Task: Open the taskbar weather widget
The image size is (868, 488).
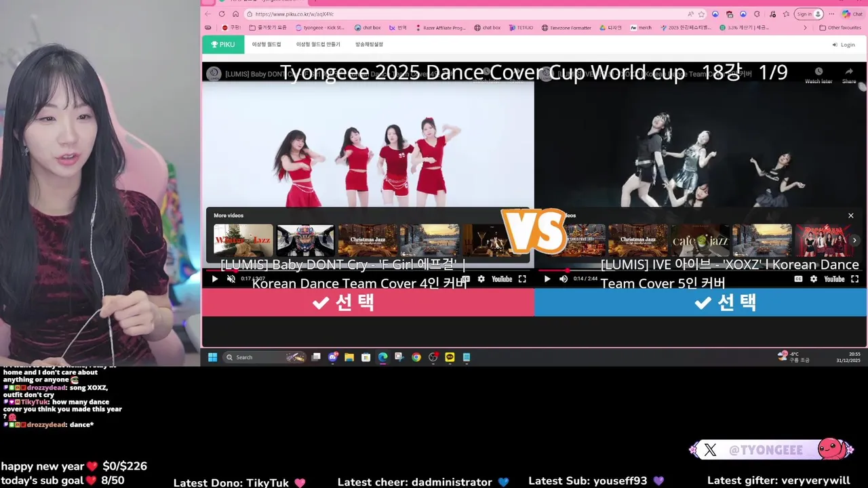Action: pos(795,357)
